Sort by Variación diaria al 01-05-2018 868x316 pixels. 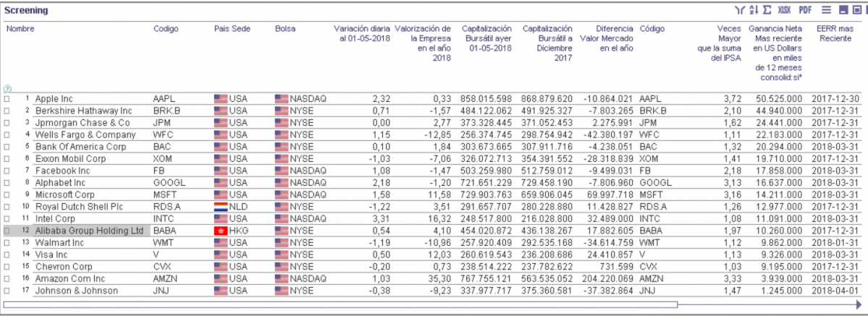pos(362,33)
